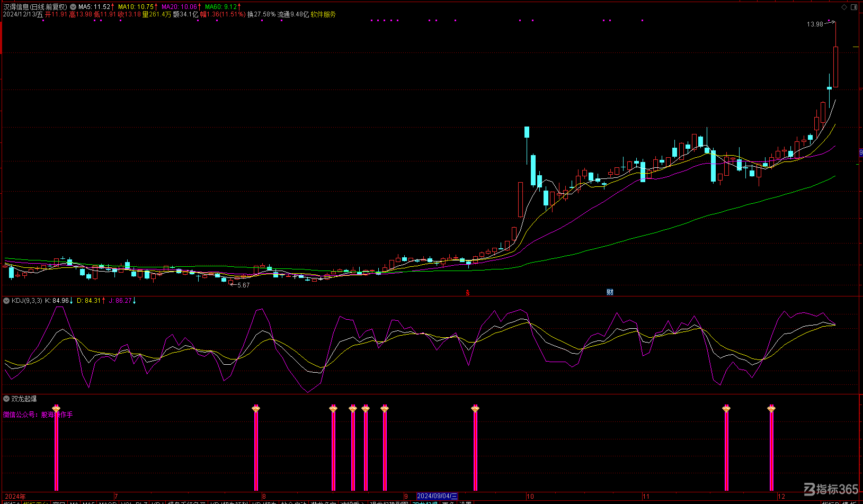This screenshot has width=863, height=504.
Task: Click the 财 financial marker on chart
Action: (x=610, y=292)
